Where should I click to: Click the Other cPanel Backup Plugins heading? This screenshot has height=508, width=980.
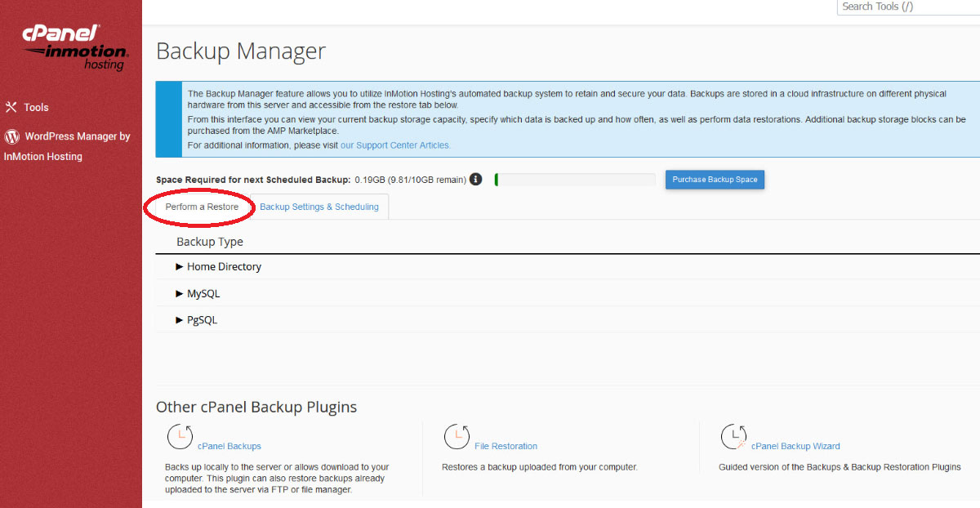pyautogui.click(x=256, y=407)
